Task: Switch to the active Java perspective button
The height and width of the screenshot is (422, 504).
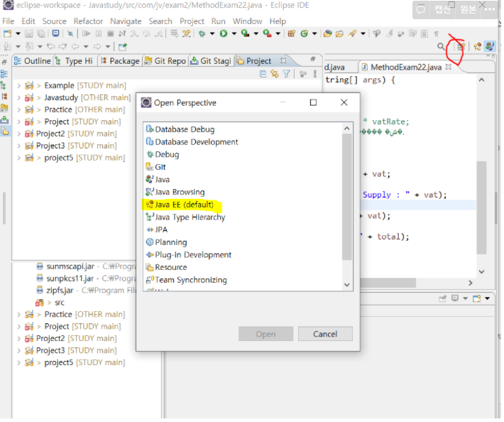Action: pyautogui.click(x=490, y=46)
